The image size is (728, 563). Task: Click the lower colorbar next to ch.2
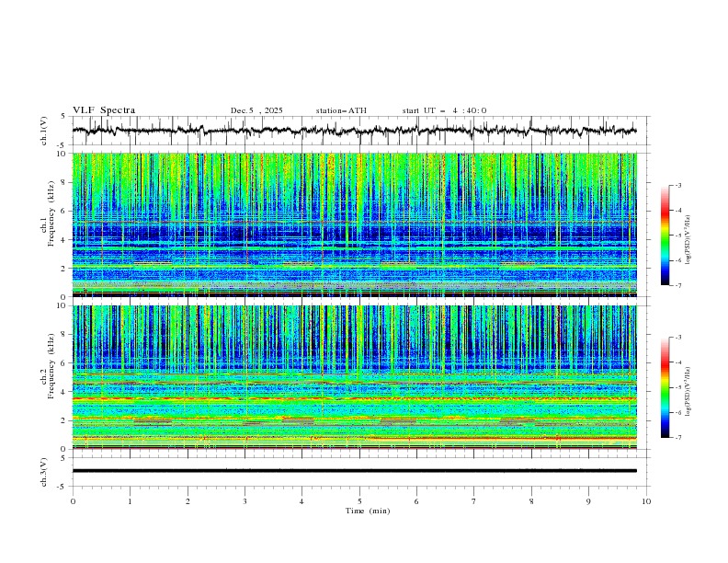click(665, 387)
